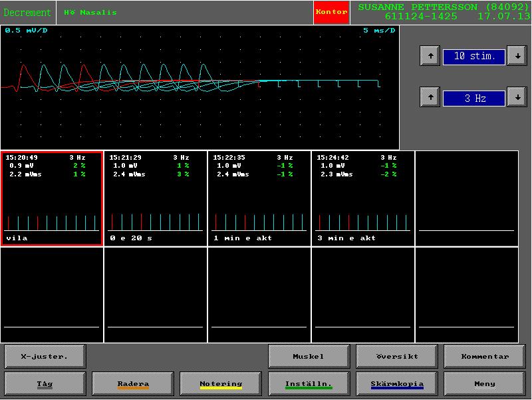532x400 pixels.
Task: Click timestamp 15:22:35
Action: pyautogui.click(x=229, y=158)
